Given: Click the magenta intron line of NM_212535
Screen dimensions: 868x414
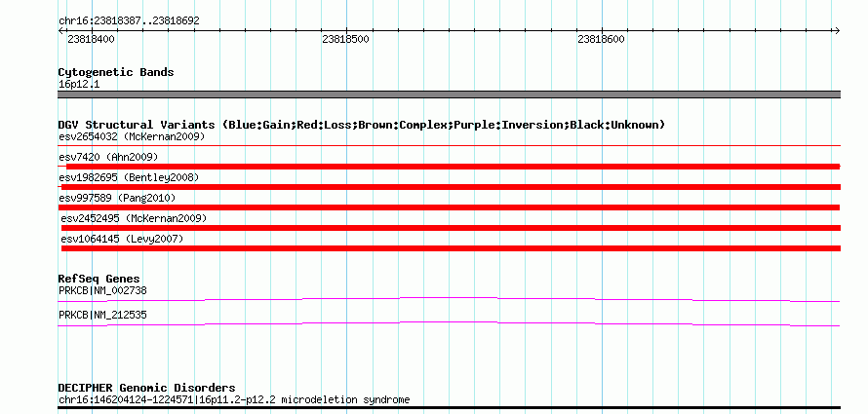Looking at the screenshot, I should [449, 322].
